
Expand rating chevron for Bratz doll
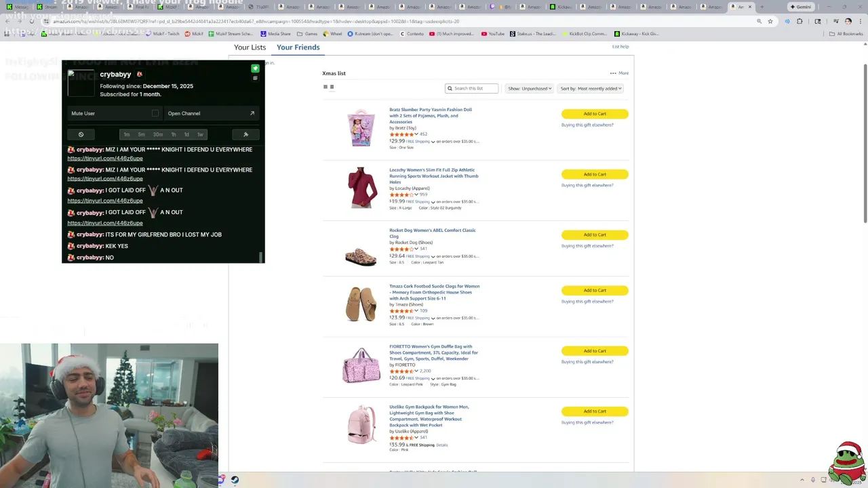416,134
